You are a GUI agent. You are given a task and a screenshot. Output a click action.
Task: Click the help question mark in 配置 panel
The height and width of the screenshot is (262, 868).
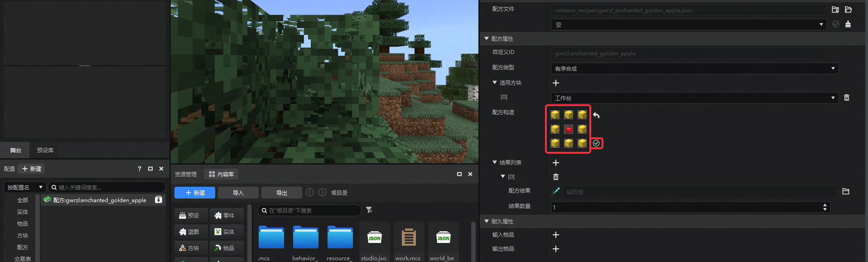[140, 169]
